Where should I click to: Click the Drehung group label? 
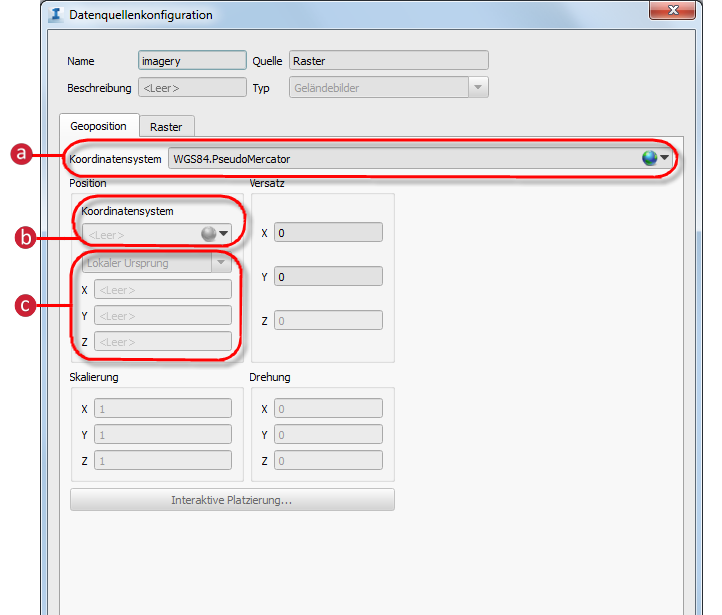[270, 377]
